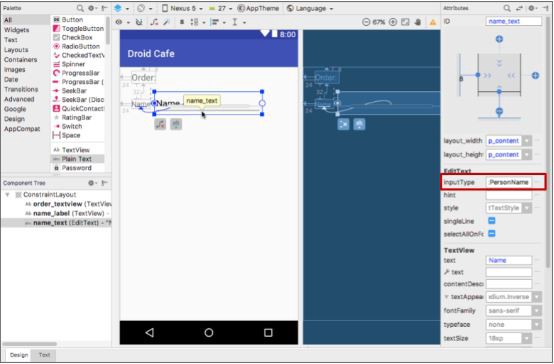
Task: Select the Layouts palette category
Action: (16, 50)
